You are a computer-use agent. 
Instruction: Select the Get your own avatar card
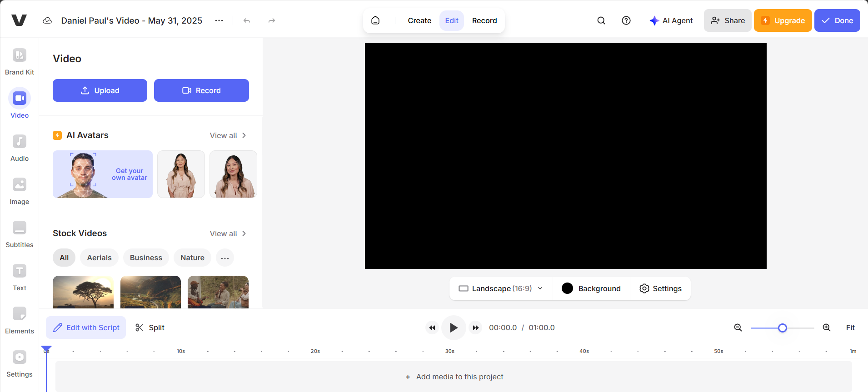[x=103, y=174]
